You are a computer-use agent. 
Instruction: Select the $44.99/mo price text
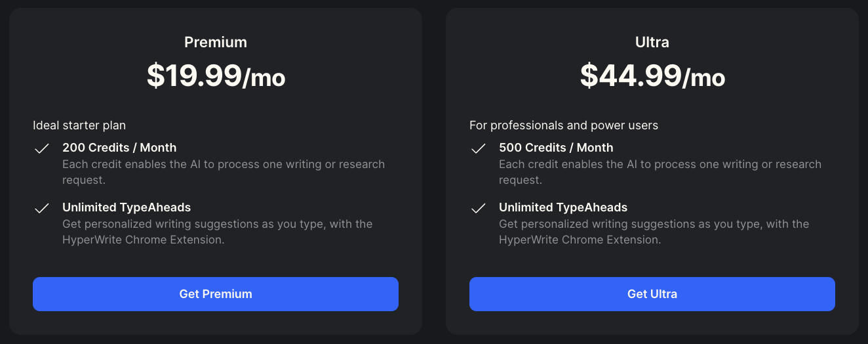point(652,76)
